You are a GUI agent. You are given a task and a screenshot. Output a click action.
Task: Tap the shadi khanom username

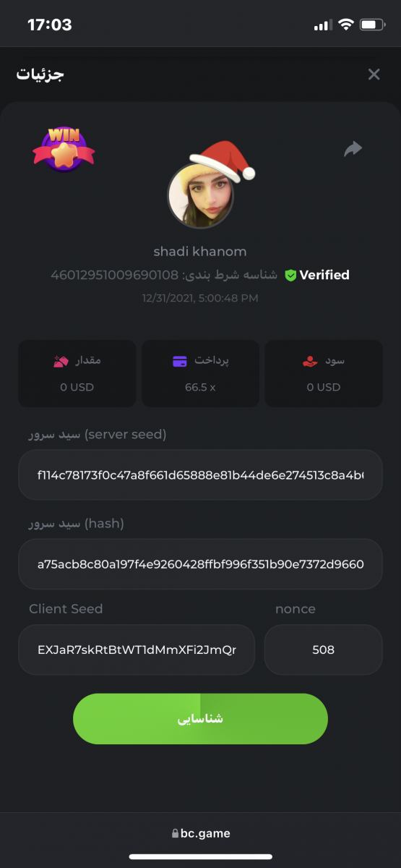[x=200, y=252]
